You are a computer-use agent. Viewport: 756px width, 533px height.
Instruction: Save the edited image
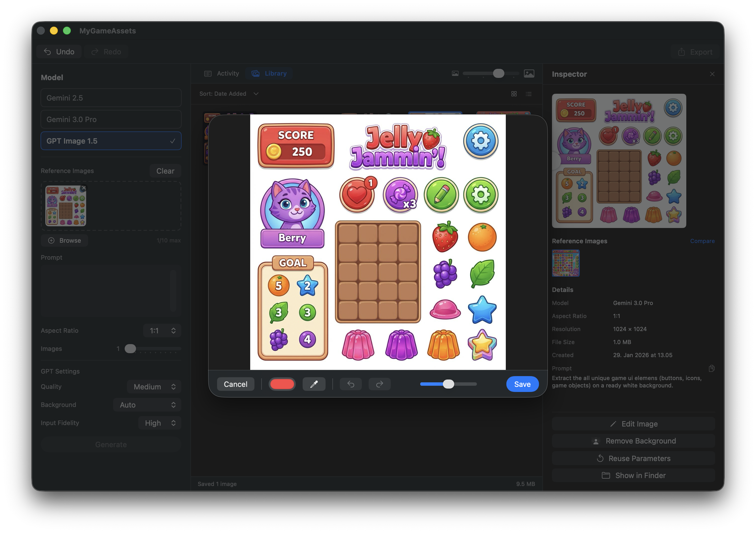coord(522,384)
